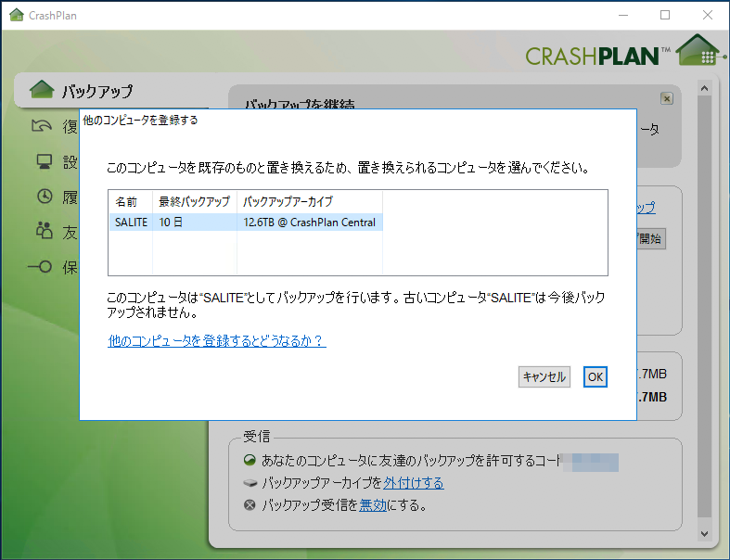Click the 無効 link
The width and height of the screenshot is (730, 560).
(373, 505)
